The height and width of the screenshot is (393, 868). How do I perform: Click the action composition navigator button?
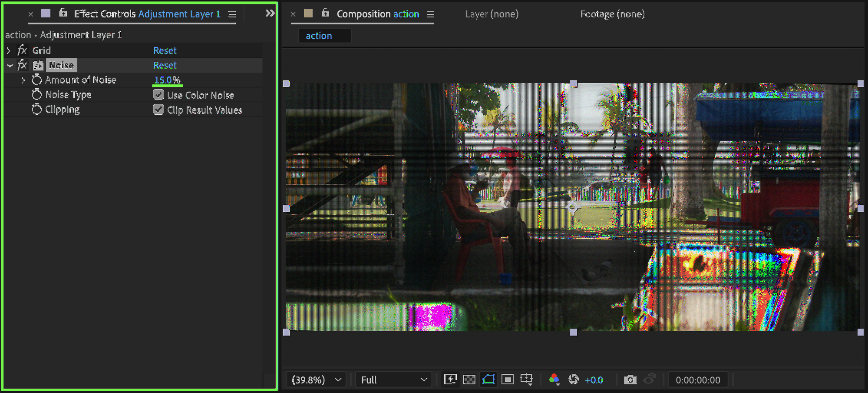tap(324, 36)
